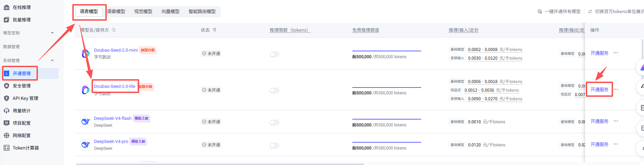Click the 模型上新 tag on DeepSeek-V4-flash
This screenshot has height=165, width=644.
(x=142, y=118)
